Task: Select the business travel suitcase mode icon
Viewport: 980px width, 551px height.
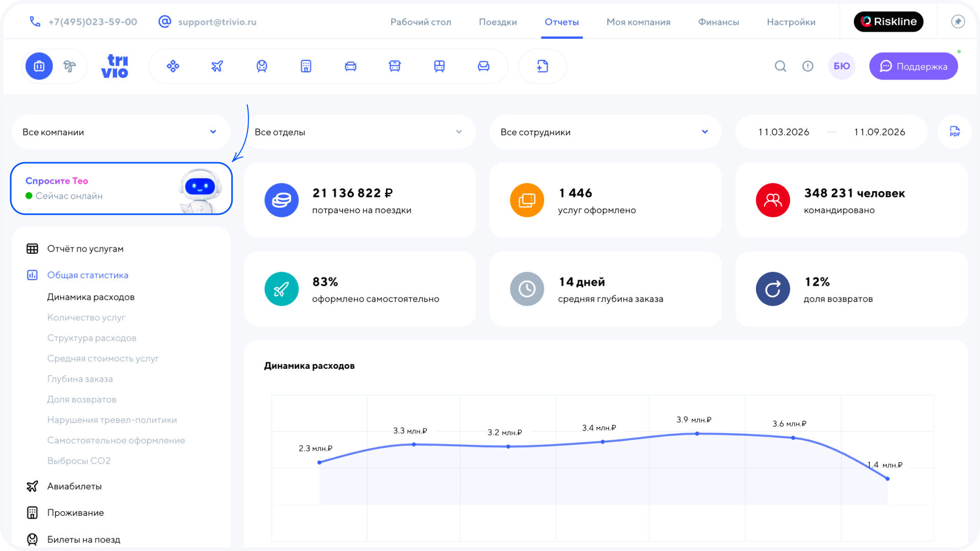Action: (x=39, y=66)
